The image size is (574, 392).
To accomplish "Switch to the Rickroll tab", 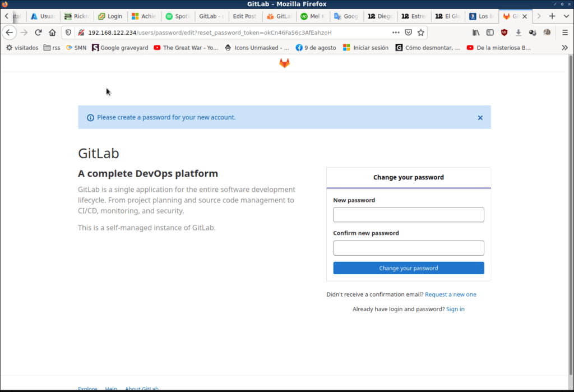I will click(76, 16).
